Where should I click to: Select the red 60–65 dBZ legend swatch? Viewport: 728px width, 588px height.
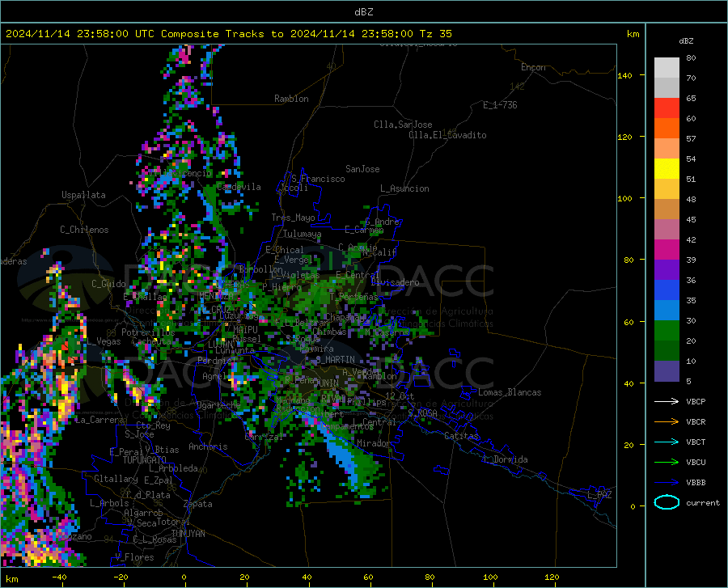coord(667,108)
